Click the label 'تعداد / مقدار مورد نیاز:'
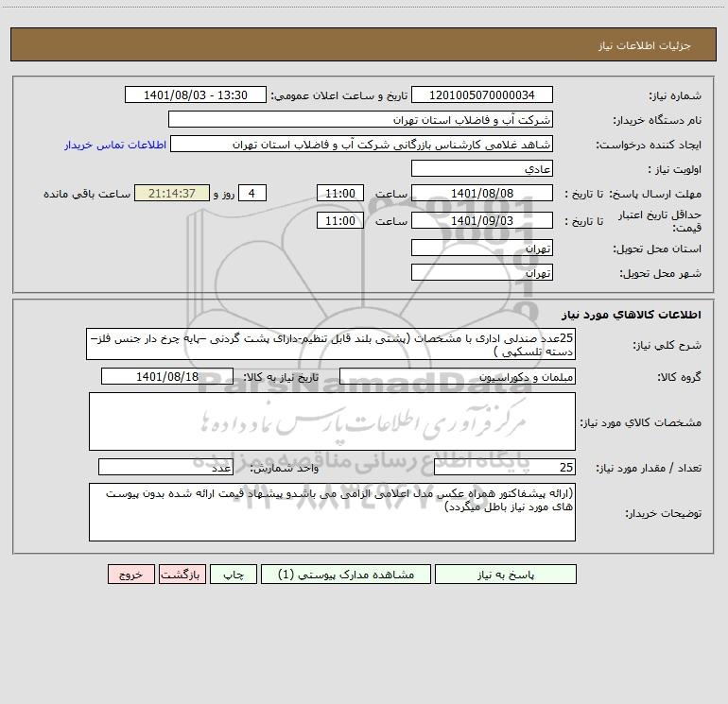The image size is (728, 704). 649,468
